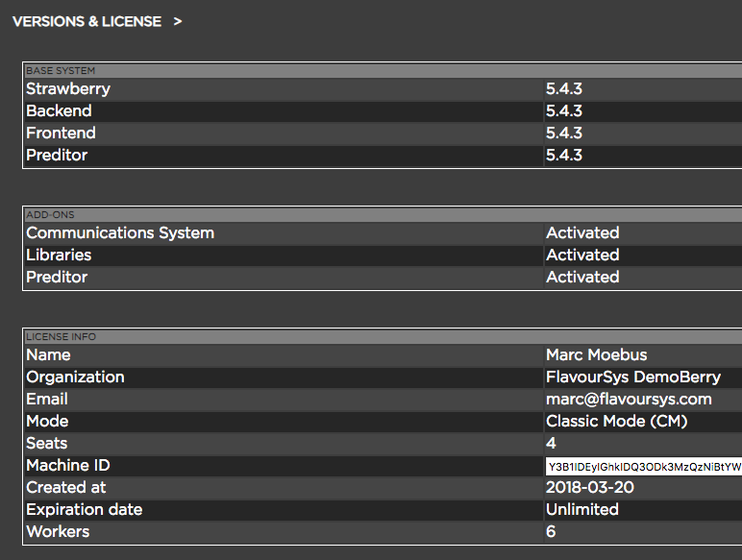The height and width of the screenshot is (560, 742).
Task: Click the Communications System add-on row
Action: (120, 233)
